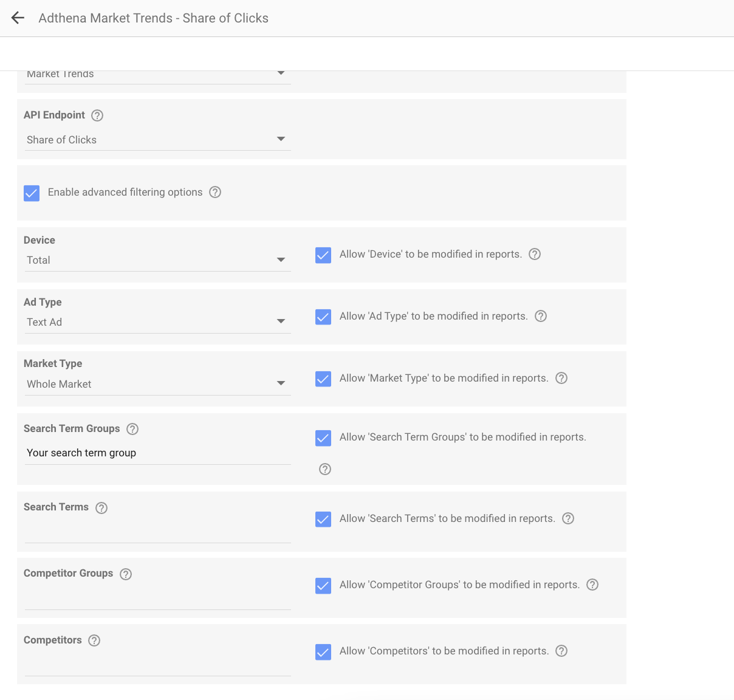
Task: Show help beside Search Term Groups label
Action: tap(132, 429)
